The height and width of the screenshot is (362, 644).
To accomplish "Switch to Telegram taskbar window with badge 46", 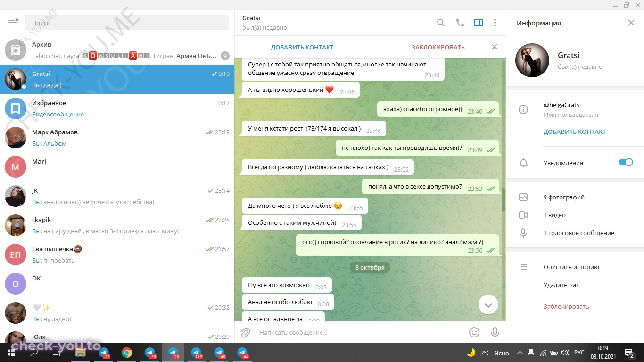I will 219,353.
